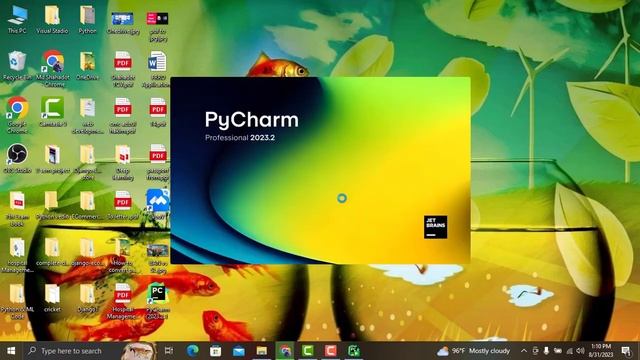Switch to PyCharm icon in the taskbar
This screenshot has width=640, height=360.
click(x=354, y=351)
